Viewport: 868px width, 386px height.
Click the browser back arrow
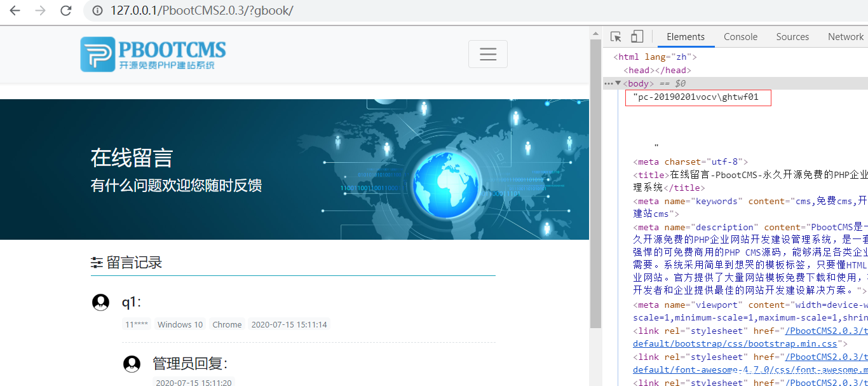click(x=15, y=11)
